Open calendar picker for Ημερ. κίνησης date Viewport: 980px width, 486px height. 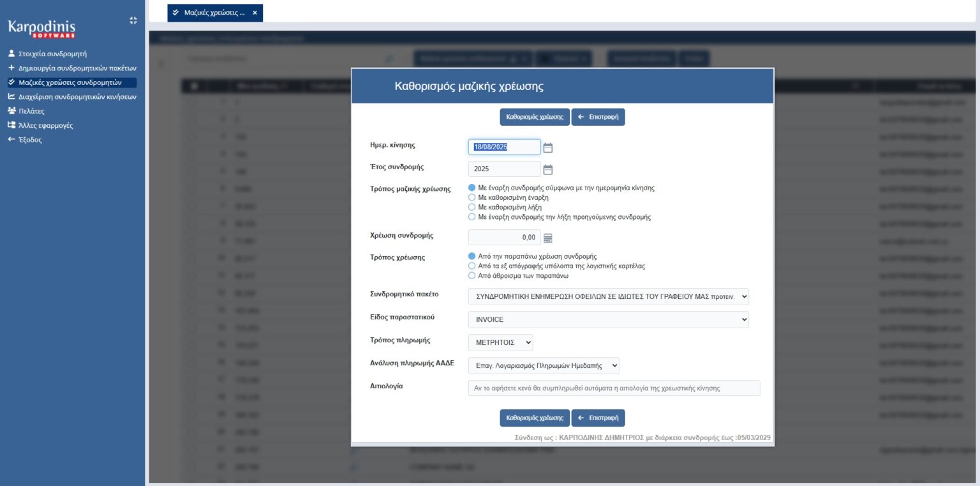(547, 148)
